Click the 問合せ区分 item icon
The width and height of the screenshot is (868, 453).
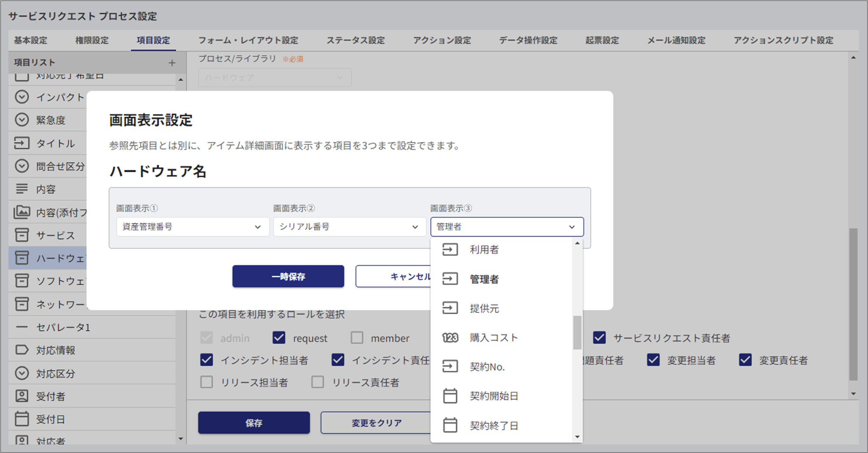22,166
